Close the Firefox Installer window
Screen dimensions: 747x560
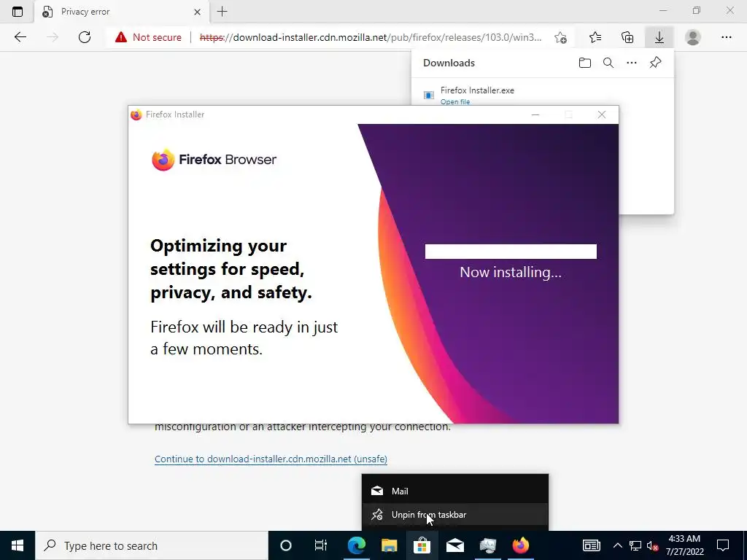pos(602,114)
